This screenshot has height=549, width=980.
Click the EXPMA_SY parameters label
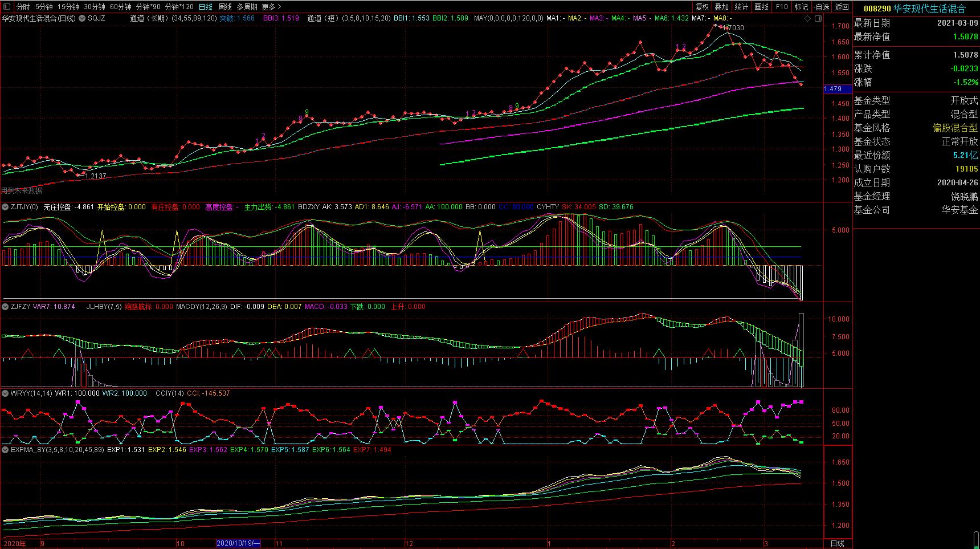coord(57,450)
